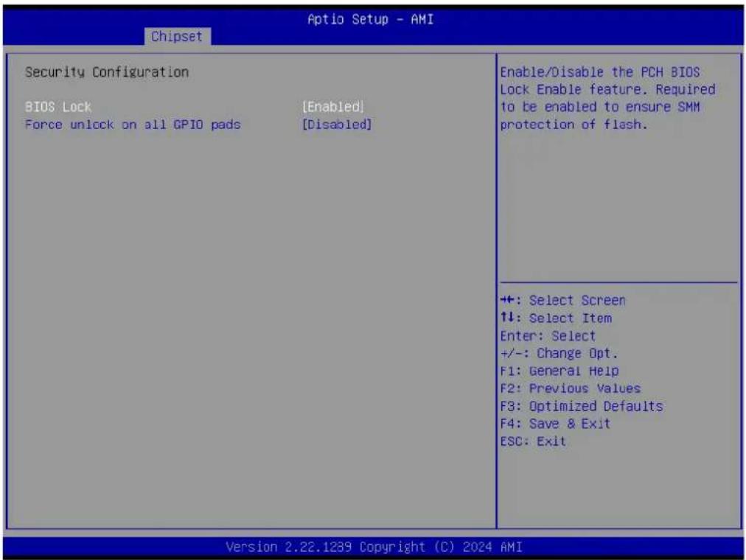Open the BIOS Lock [Enabled] value
Viewport: 746px width, 560px height.
pyautogui.click(x=333, y=107)
